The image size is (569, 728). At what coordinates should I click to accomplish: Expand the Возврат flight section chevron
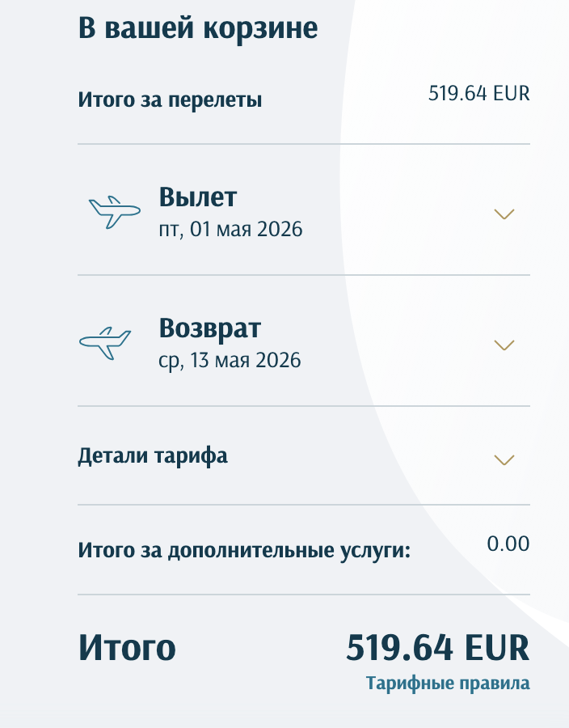(504, 345)
